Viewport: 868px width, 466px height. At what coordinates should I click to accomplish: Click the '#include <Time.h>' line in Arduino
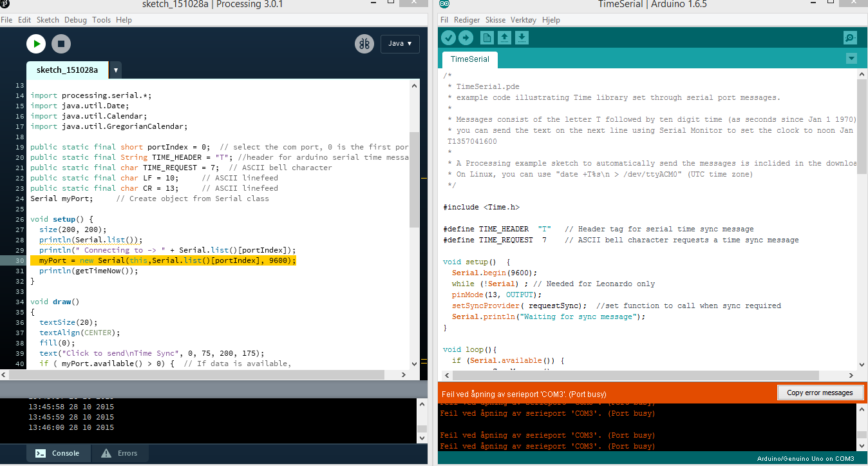point(482,208)
